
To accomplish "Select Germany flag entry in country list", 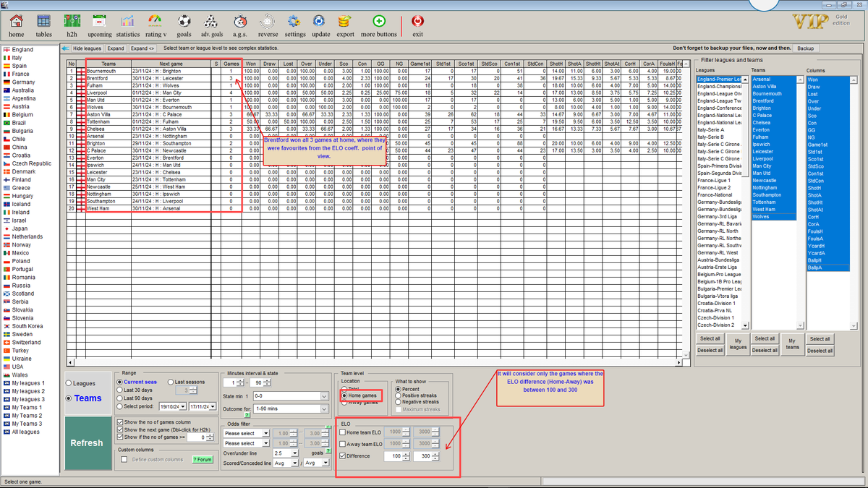I will tap(18, 82).
